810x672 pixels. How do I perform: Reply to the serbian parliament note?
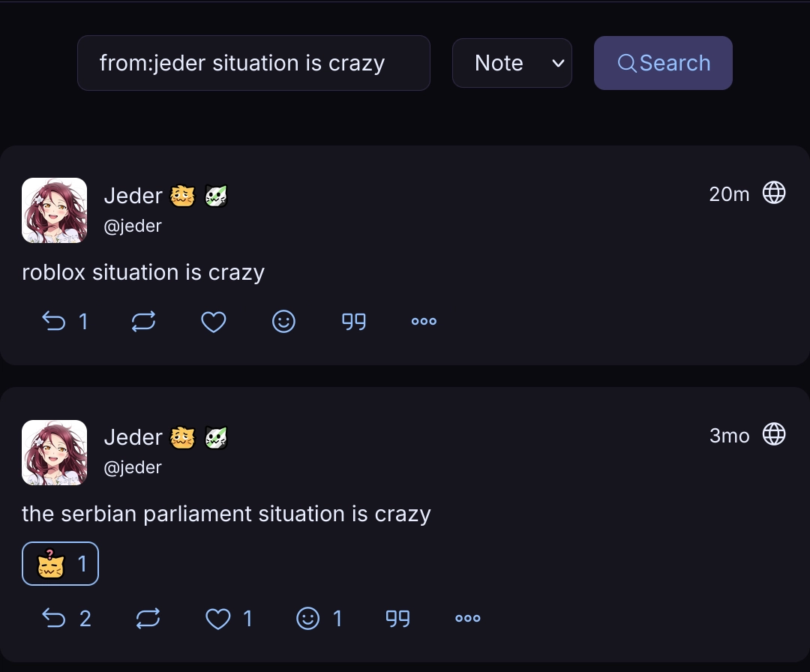tap(54, 619)
